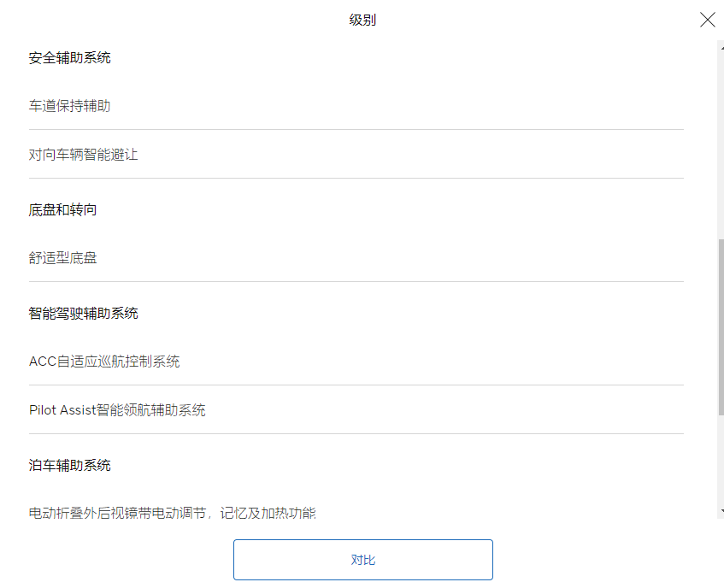Click the scrollbar track above the thumb

(720, 137)
